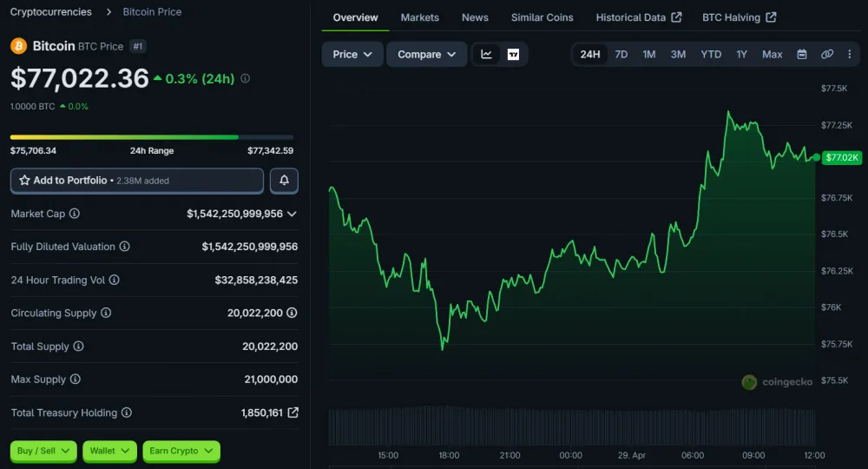The height and width of the screenshot is (469, 868).
Task: Switch to TradingView chart icon
Action: point(513,54)
